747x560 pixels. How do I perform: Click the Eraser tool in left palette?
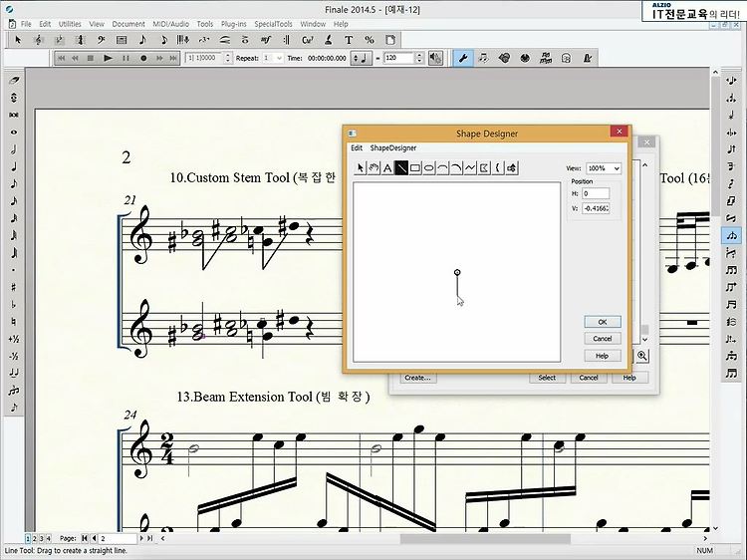(14, 81)
